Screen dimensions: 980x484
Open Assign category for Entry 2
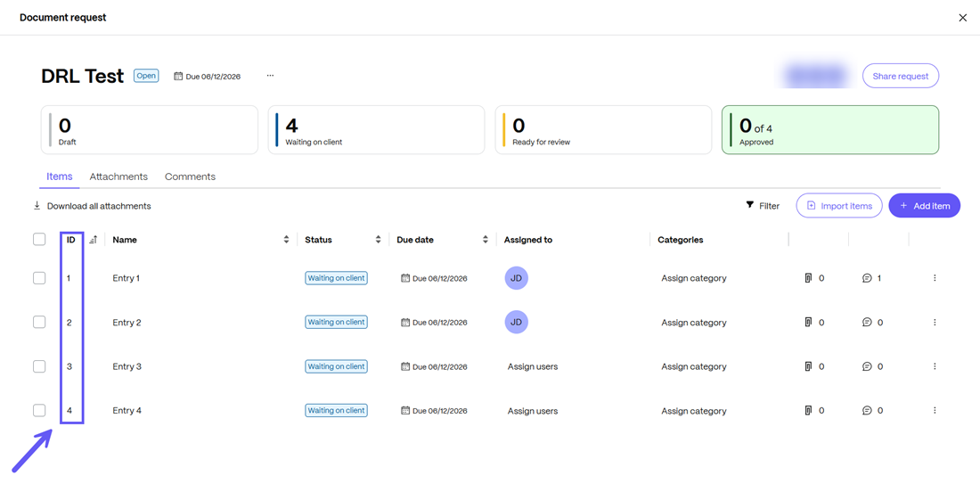[x=694, y=323]
